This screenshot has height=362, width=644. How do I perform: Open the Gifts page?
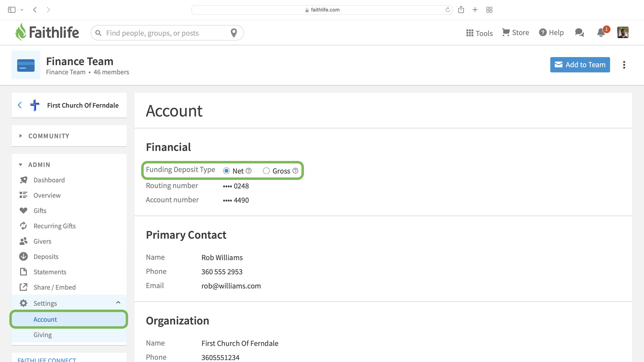(40, 211)
